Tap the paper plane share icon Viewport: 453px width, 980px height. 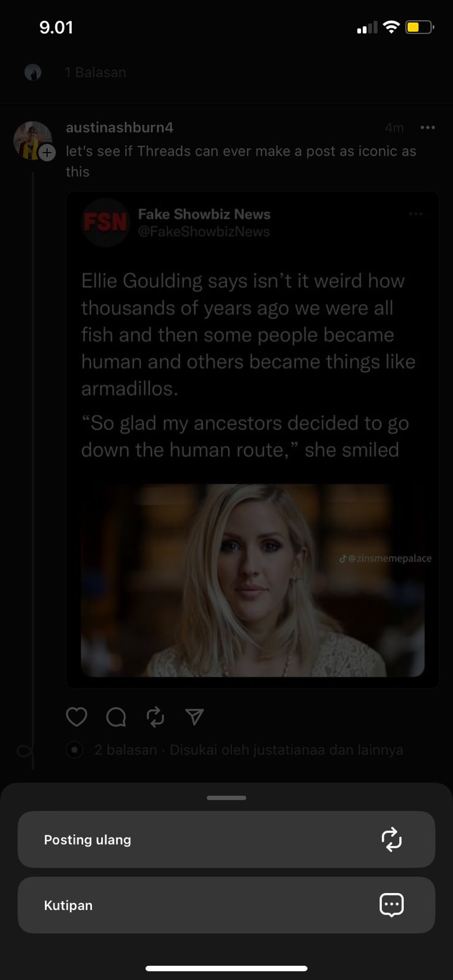(x=194, y=717)
